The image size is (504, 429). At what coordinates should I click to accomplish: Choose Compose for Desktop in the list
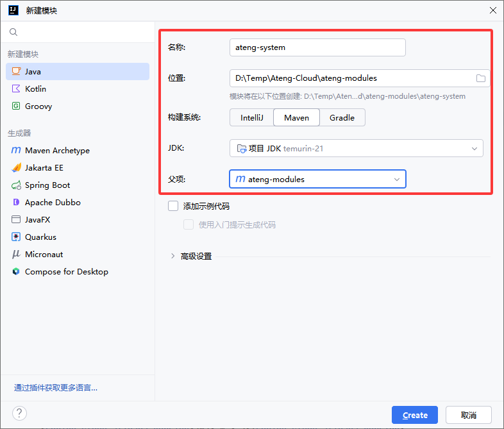66,272
